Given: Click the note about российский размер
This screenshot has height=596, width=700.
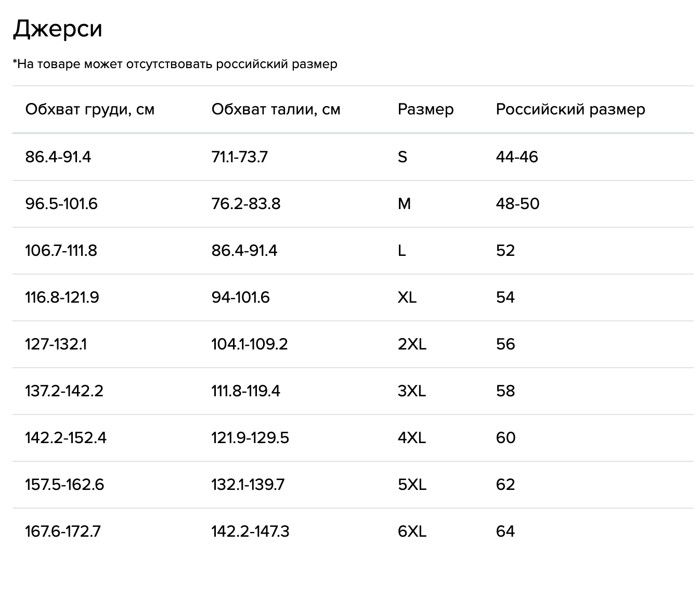Looking at the screenshot, I should coord(175,64).
